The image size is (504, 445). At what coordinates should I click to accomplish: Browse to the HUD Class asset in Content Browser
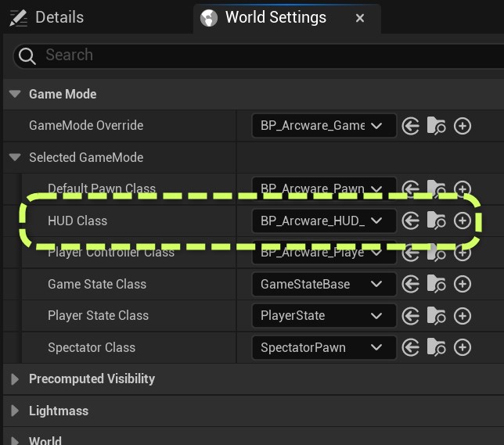437,221
